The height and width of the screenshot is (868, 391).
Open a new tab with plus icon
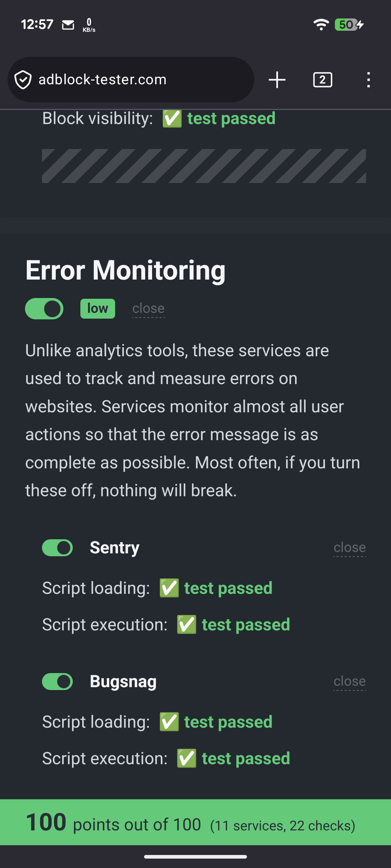click(277, 80)
